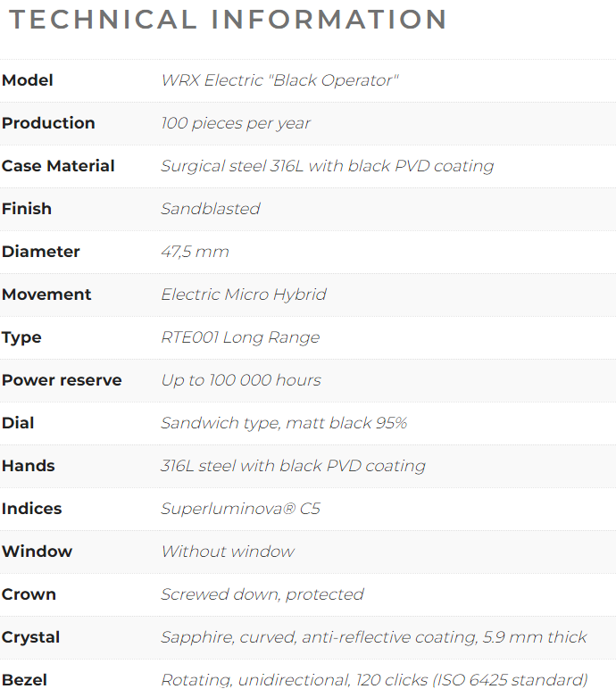Screen dimensions: 616x689
Task: Click the 47,5 mm diameter value
Action: coord(195,252)
